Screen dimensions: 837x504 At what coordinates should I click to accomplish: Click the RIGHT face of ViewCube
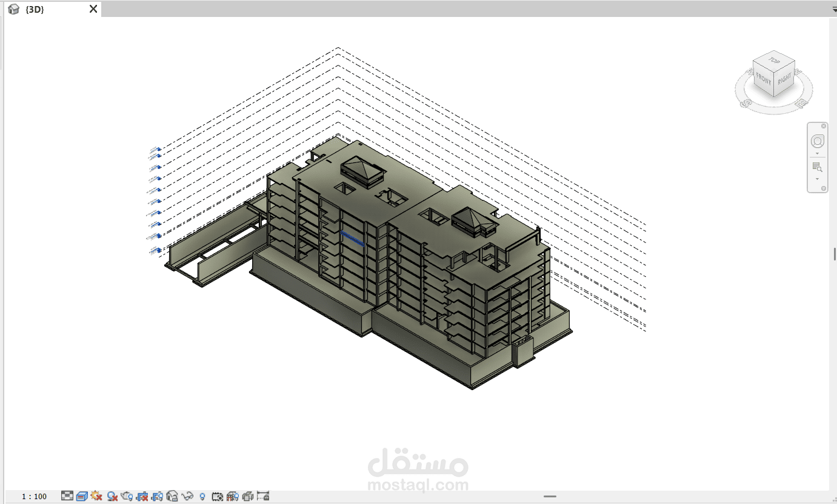(784, 79)
